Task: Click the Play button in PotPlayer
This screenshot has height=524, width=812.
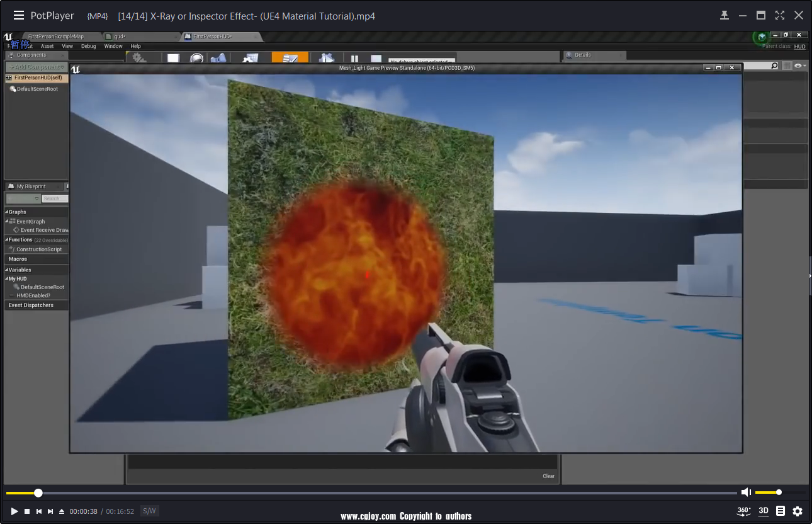Action: [x=14, y=511]
